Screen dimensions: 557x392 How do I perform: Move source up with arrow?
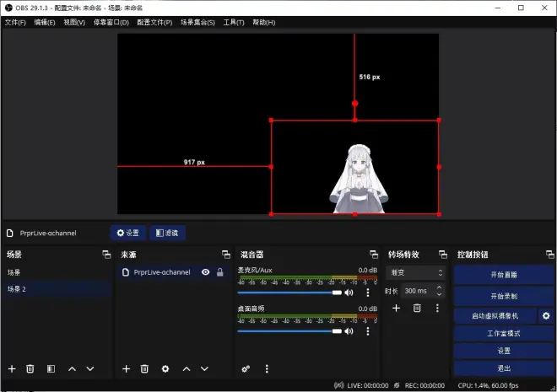(187, 369)
